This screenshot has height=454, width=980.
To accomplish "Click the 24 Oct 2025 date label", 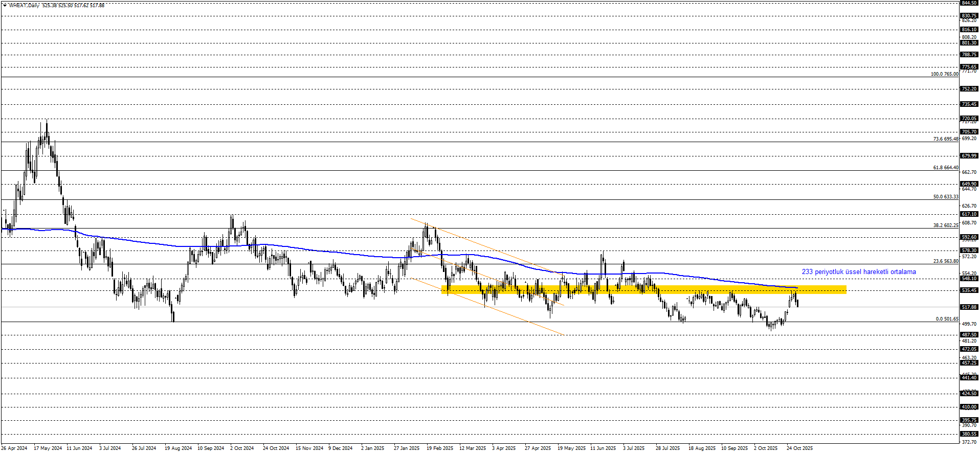I will (x=799, y=448).
